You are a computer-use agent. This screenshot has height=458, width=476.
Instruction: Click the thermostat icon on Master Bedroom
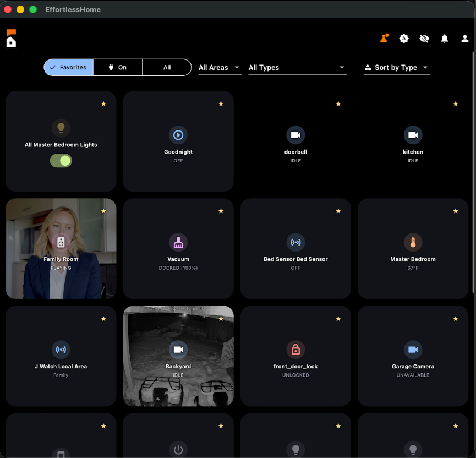413,242
